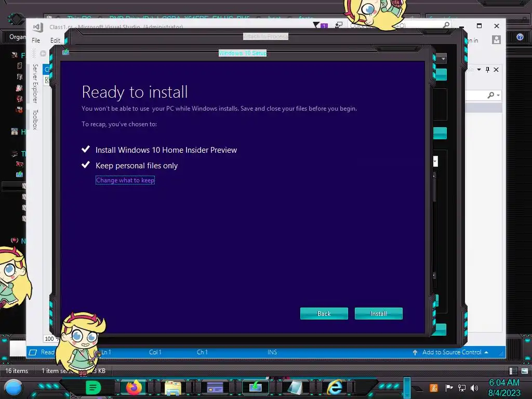The width and height of the screenshot is (532, 399).
Task: Click the publish up-arrow icon in status bar
Action: click(415, 353)
